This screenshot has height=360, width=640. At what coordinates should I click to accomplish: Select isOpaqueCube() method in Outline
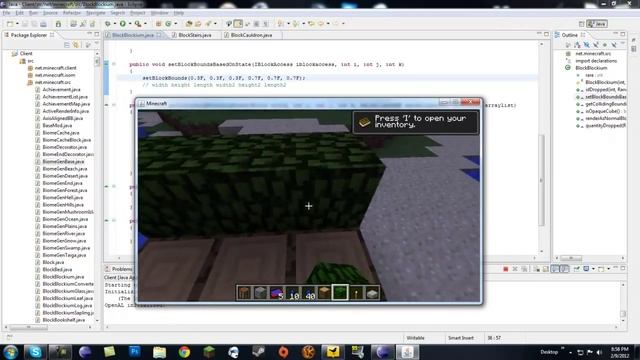[605, 111]
